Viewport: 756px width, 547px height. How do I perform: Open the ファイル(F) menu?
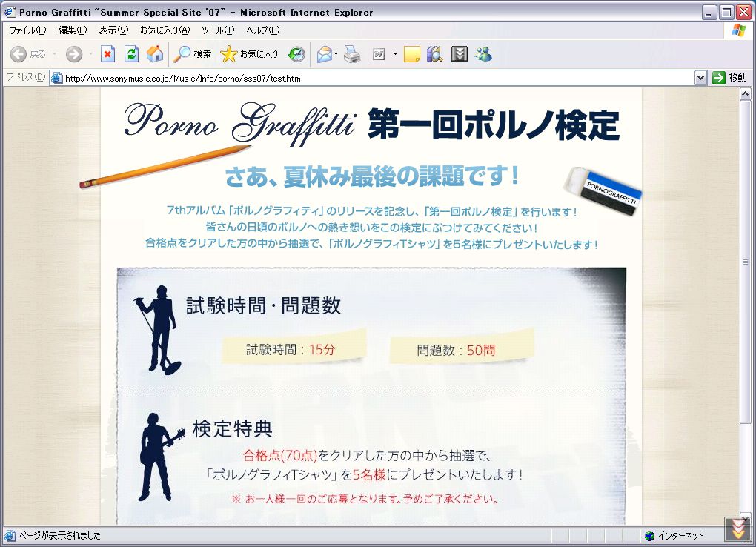(28, 30)
